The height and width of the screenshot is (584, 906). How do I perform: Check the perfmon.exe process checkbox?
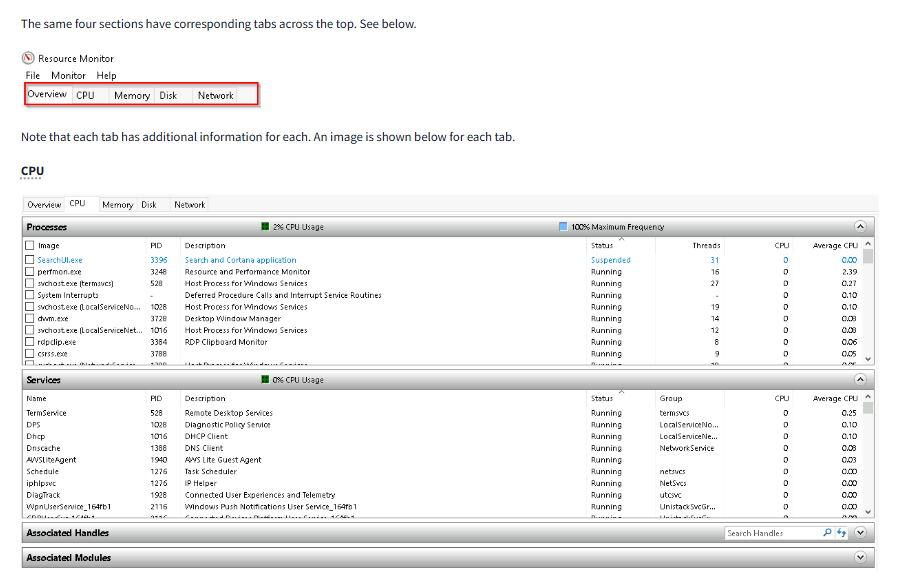click(30, 272)
